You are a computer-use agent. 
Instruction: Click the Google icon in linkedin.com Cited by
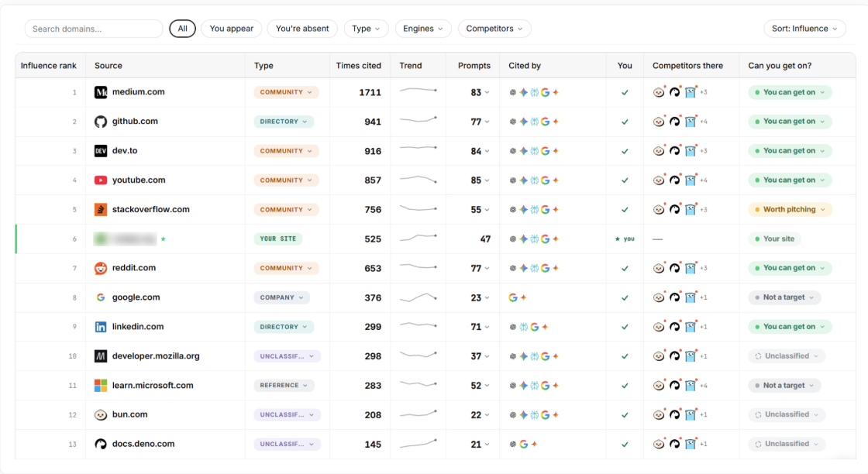[534, 327]
